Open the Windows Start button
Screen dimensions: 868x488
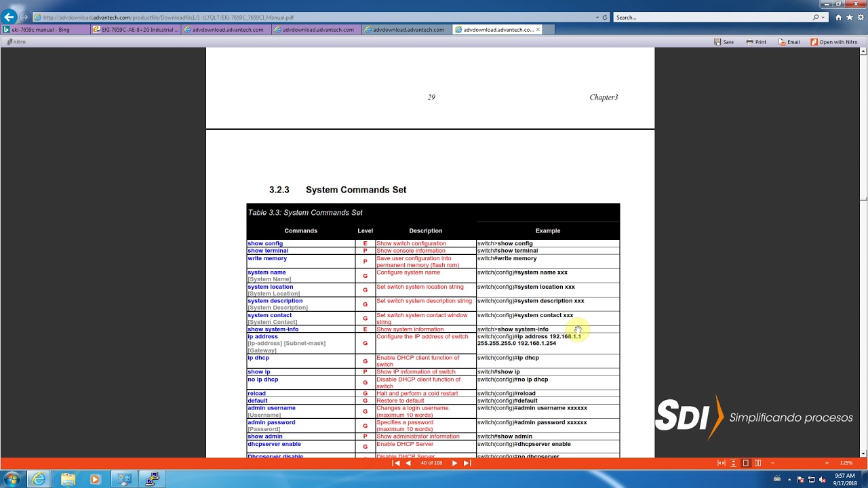tap(12, 479)
